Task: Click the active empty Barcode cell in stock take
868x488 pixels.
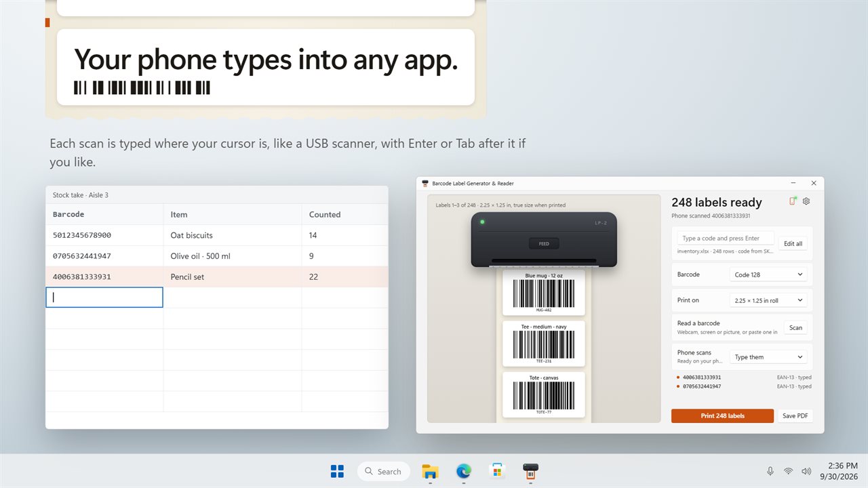Action: coord(104,298)
